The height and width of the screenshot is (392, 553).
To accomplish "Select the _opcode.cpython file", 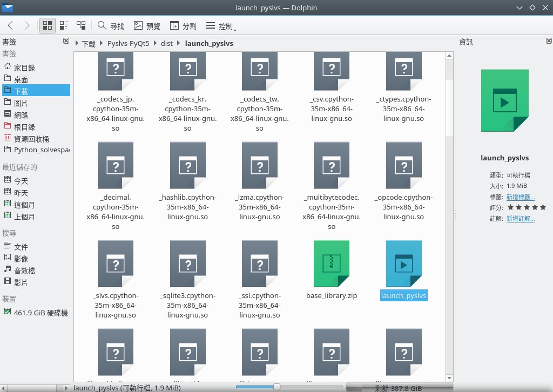I will pos(404,181).
